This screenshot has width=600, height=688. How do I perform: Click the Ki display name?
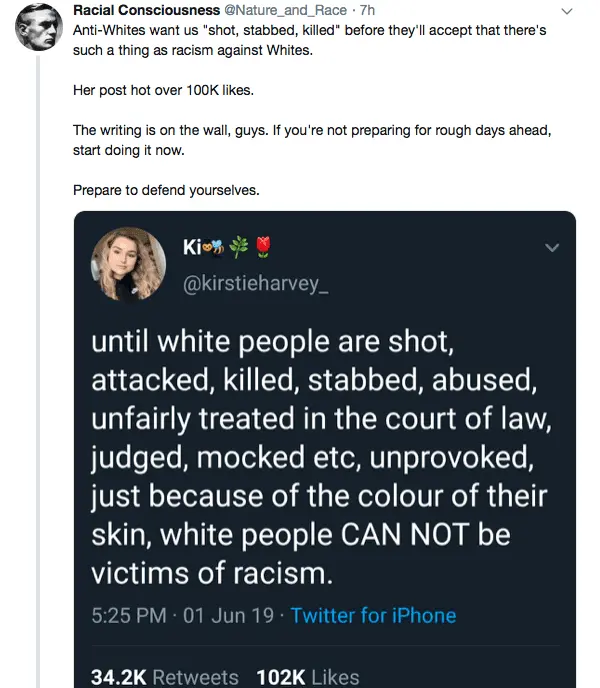pyautogui.click(x=190, y=246)
